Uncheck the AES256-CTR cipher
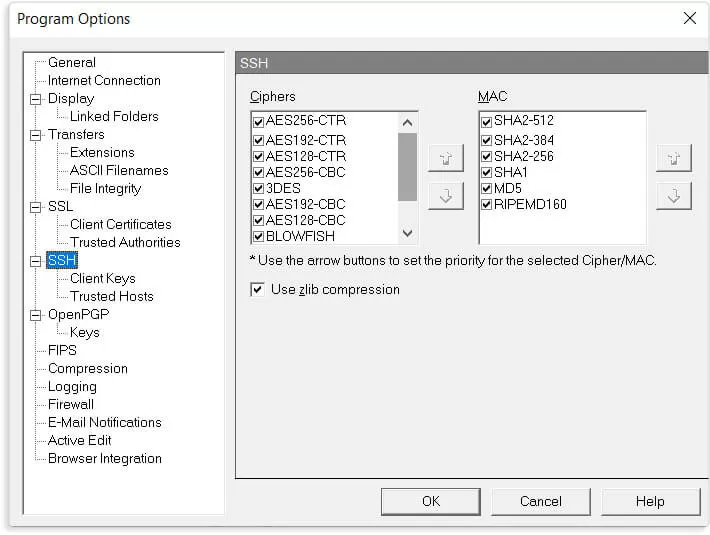The image size is (710, 535). pyautogui.click(x=259, y=121)
